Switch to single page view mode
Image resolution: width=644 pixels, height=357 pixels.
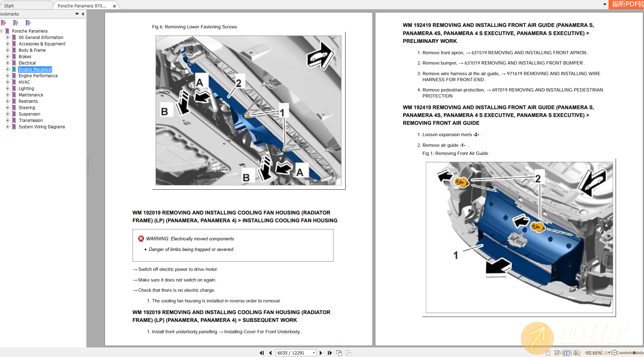click(548, 353)
